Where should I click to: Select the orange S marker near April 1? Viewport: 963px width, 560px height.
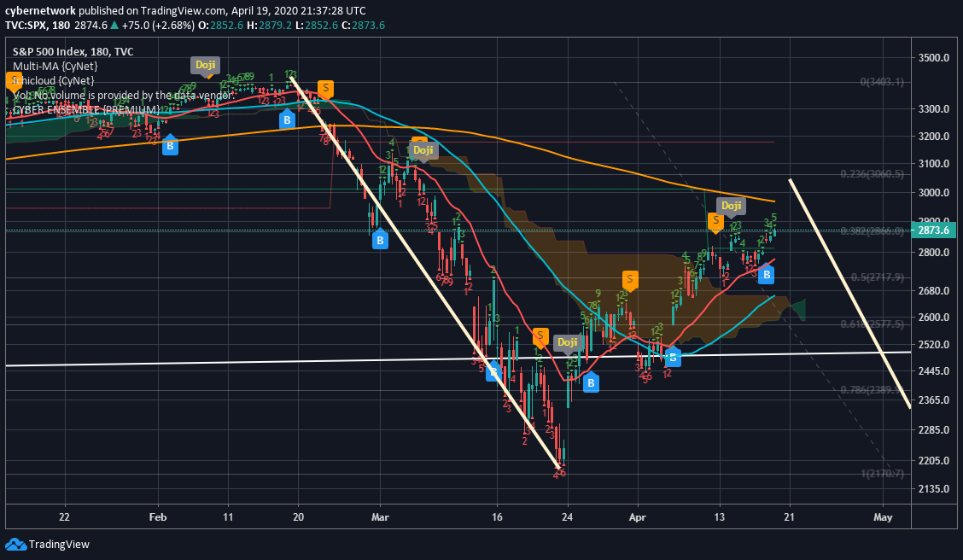pos(629,280)
